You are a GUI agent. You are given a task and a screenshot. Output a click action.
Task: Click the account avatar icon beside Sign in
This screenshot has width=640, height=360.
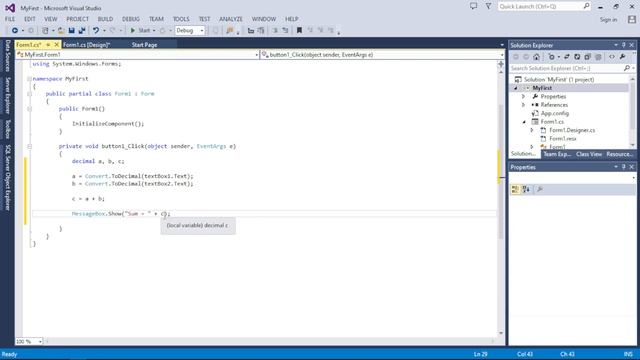pyautogui.click(x=632, y=19)
